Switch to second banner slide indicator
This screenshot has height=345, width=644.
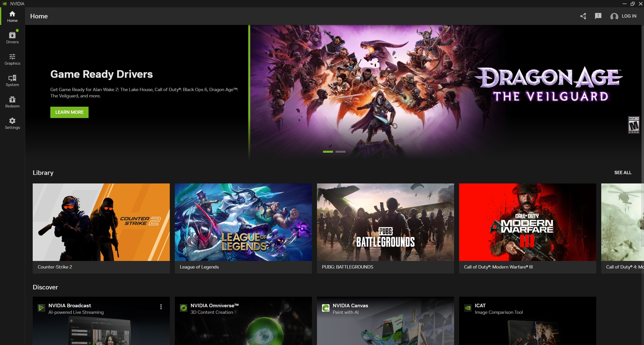[x=341, y=152]
